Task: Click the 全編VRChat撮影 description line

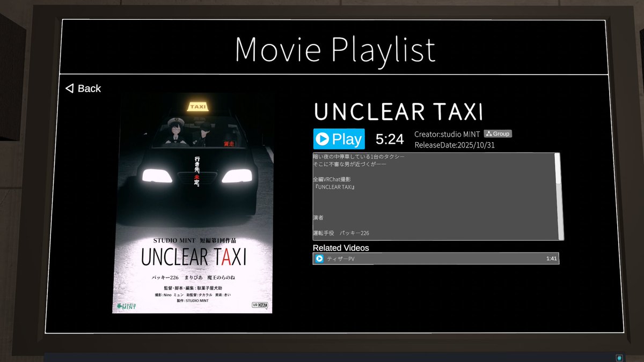Action: pos(332,179)
